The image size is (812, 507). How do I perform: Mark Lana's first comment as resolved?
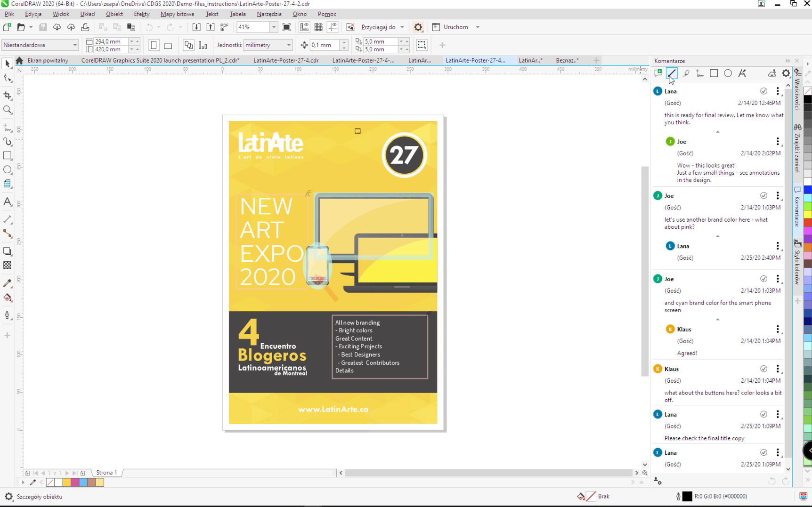[763, 91]
